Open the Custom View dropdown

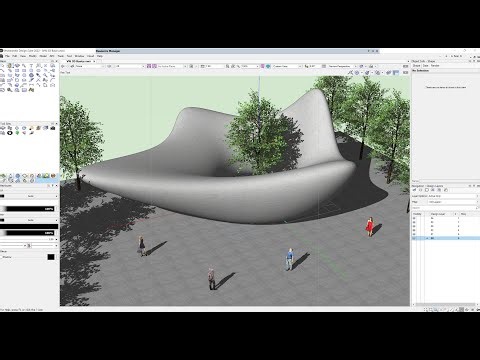(287, 66)
